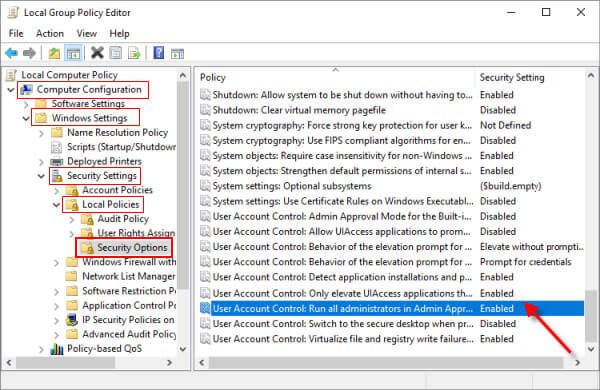This screenshot has width=600, height=390.
Task: Click the Software Settings folder icon
Action: (x=41, y=104)
